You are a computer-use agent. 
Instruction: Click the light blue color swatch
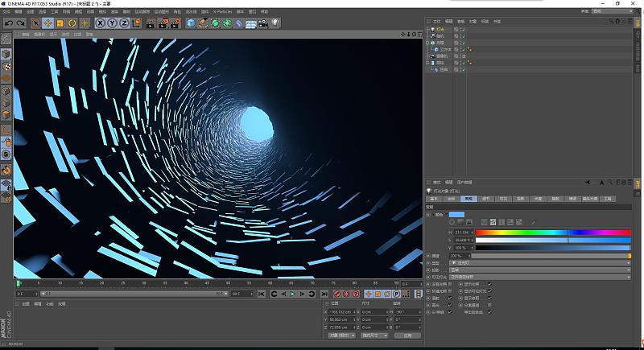coord(456,214)
